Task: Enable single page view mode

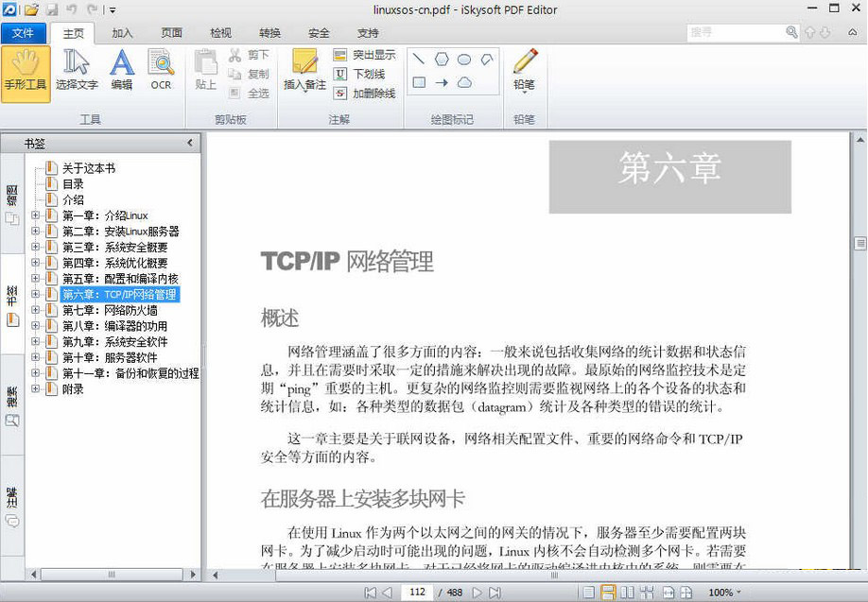Action: pyautogui.click(x=589, y=593)
